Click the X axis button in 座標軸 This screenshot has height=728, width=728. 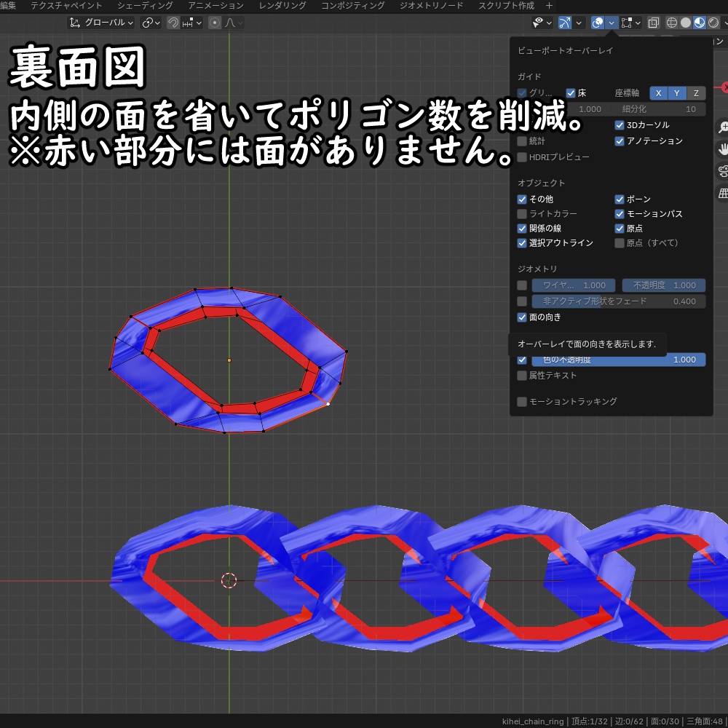point(659,93)
